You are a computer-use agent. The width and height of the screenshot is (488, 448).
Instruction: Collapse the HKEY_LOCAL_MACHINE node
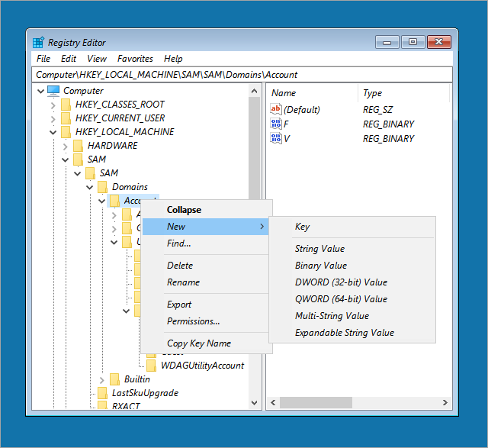[53, 132]
